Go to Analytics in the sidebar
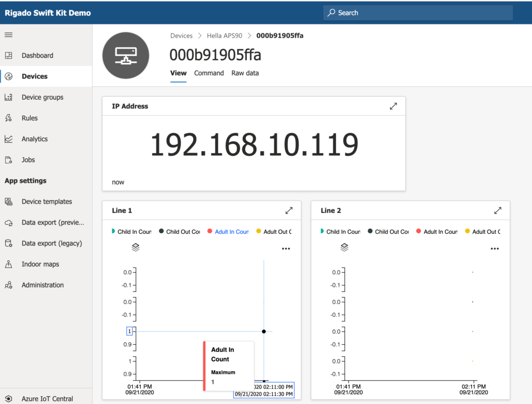This screenshot has height=404, width=532. click(x=46, y=139)
